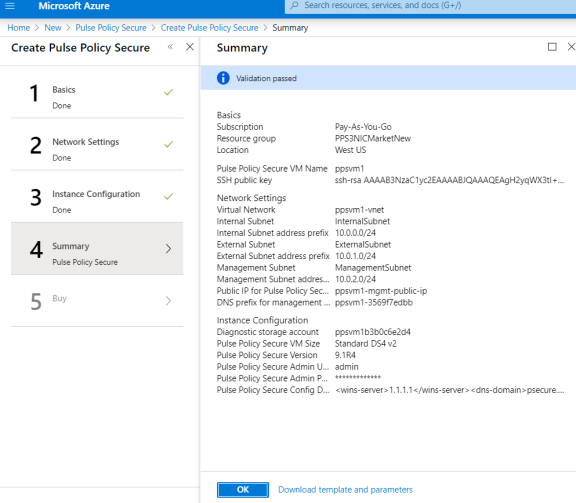This screenshot has height=503, width=576.
Task: Click the green checkmark beside Basics
Action: (168, 92)
